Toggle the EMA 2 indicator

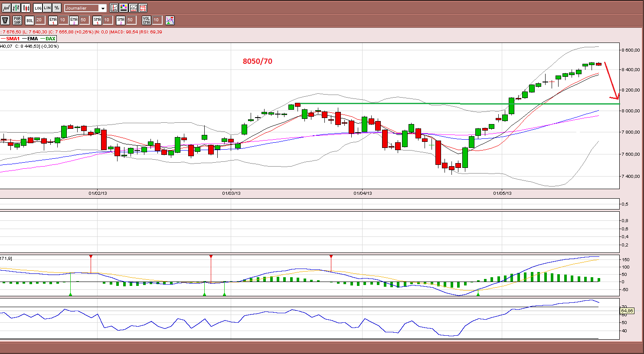click(x=74, y=20)
